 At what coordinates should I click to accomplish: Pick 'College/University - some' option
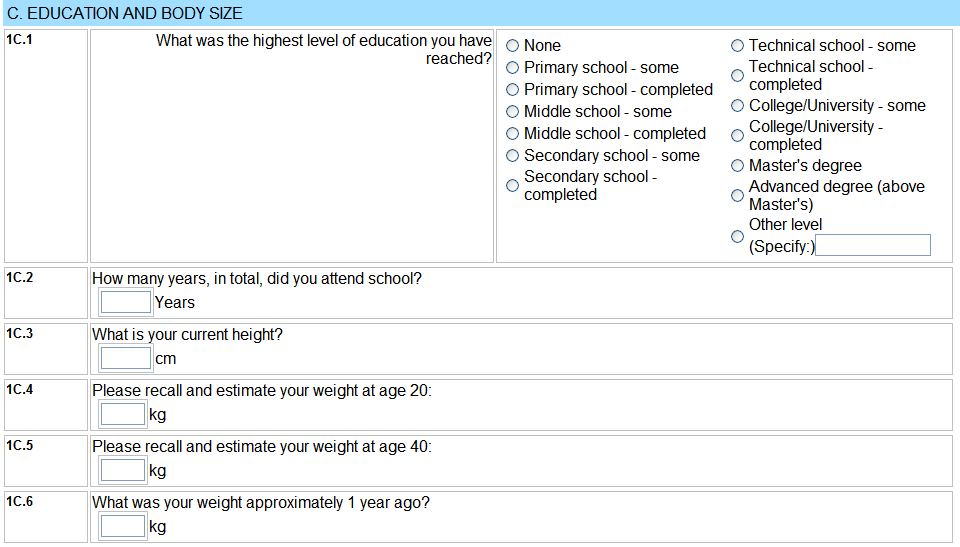click(x=738, y=106)
